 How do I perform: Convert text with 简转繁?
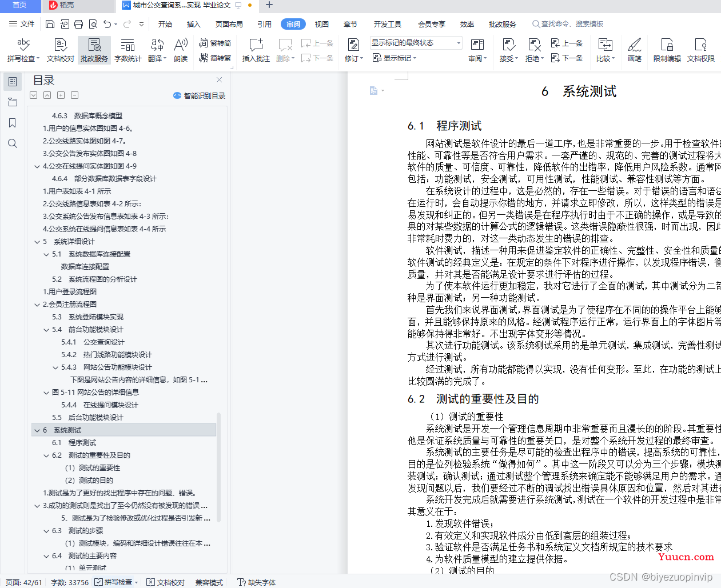coord(215,58)
